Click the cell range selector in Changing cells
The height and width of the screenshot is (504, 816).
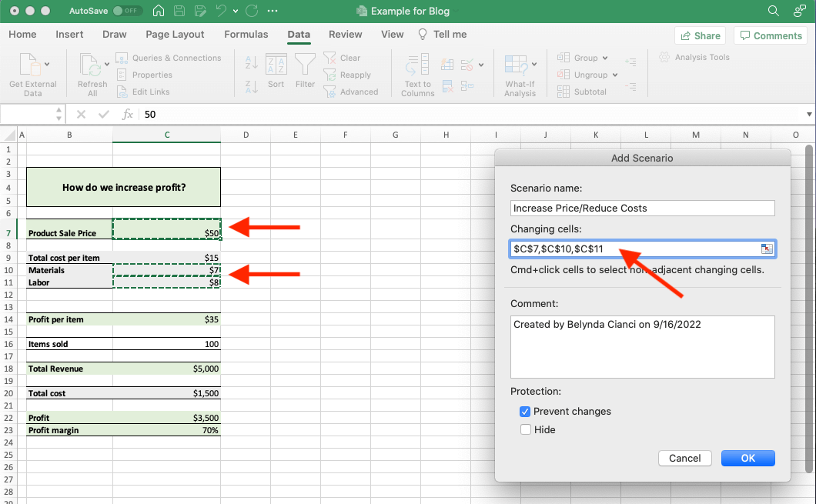point(766,249)
